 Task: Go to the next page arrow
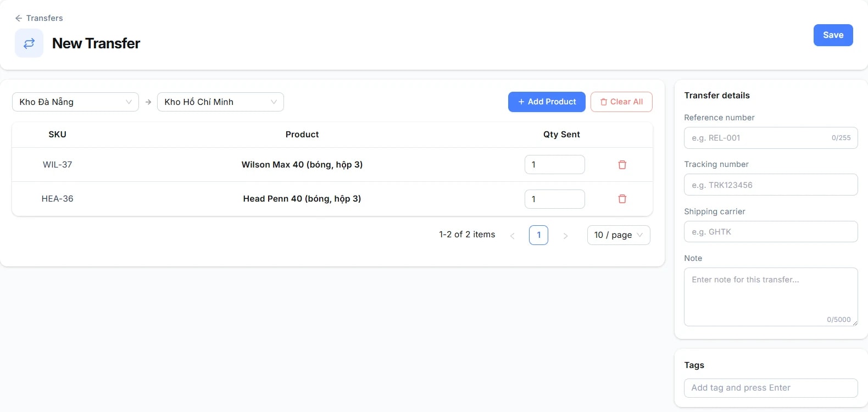click(x=565, y=236)
